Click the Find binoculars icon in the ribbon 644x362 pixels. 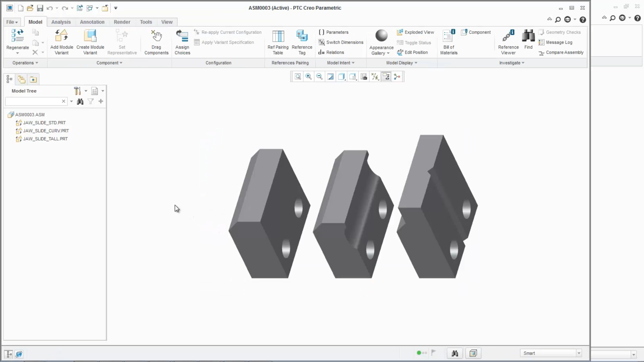click(528, 36)
